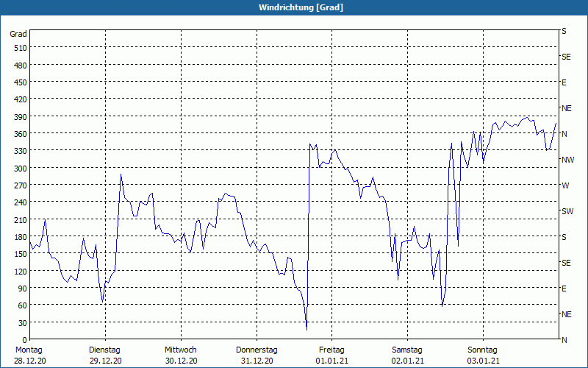The height and width of the screenshot is (368, 588).
Task: Click the left axis value 240
Action: [x=21, y=203]
